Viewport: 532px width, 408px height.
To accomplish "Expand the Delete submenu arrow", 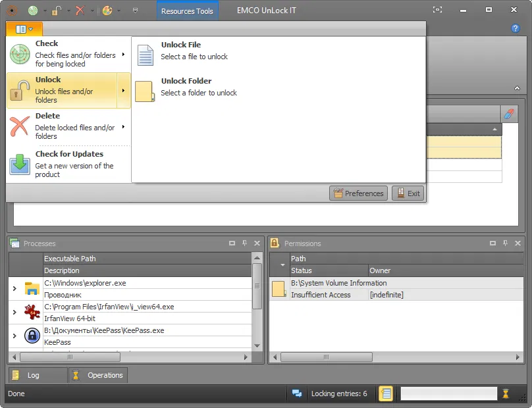I will click(124, 127).
